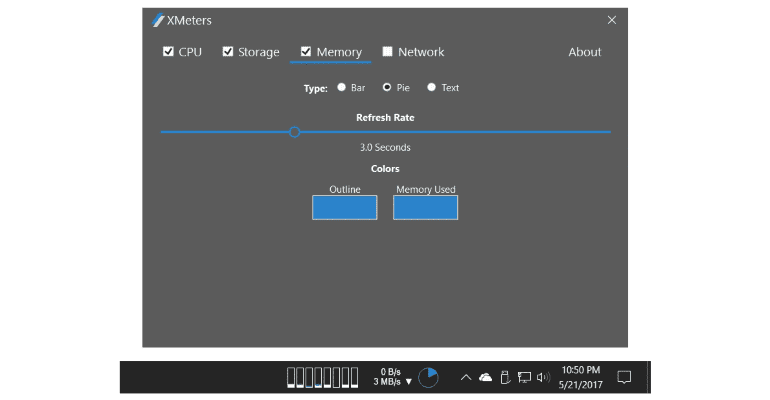Close the XMeters window
Viewport: 770px width, 400px height.
point(611,20)
